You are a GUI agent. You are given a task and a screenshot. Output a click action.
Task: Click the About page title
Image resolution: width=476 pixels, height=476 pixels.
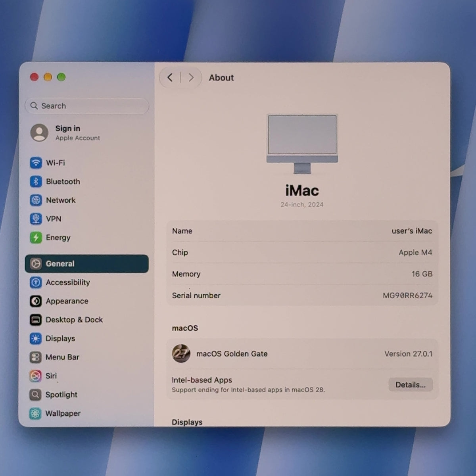pyautogui.click(x=221, y=78)
